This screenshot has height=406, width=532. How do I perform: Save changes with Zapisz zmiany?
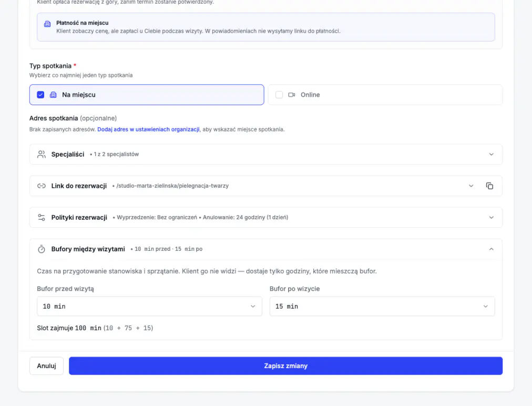click(285, 366)
